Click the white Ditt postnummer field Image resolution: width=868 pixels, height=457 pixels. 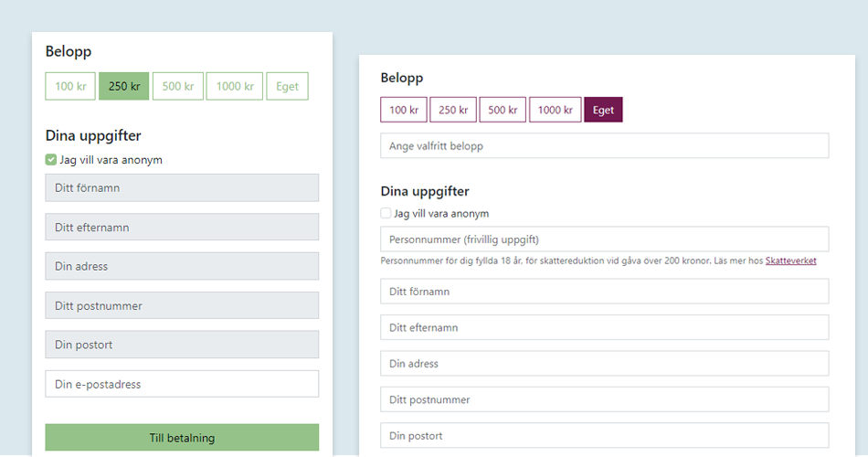click(x=604, y=399)
